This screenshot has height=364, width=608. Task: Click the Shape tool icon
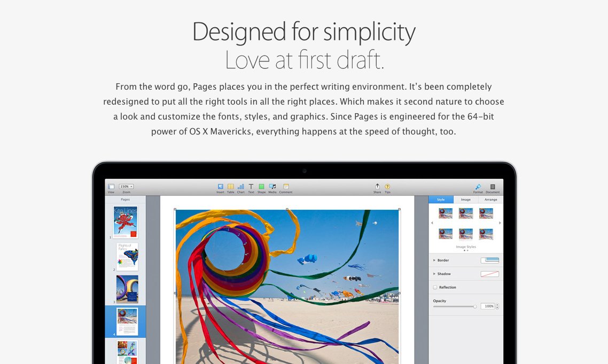(x=261, y=185)
